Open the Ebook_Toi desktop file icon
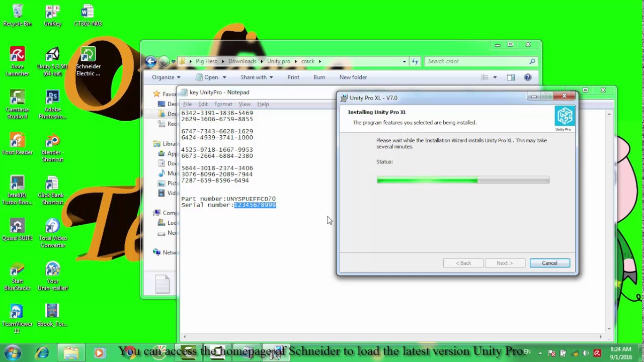Screen dimensions: 644x362 click(x=52, y=316)
